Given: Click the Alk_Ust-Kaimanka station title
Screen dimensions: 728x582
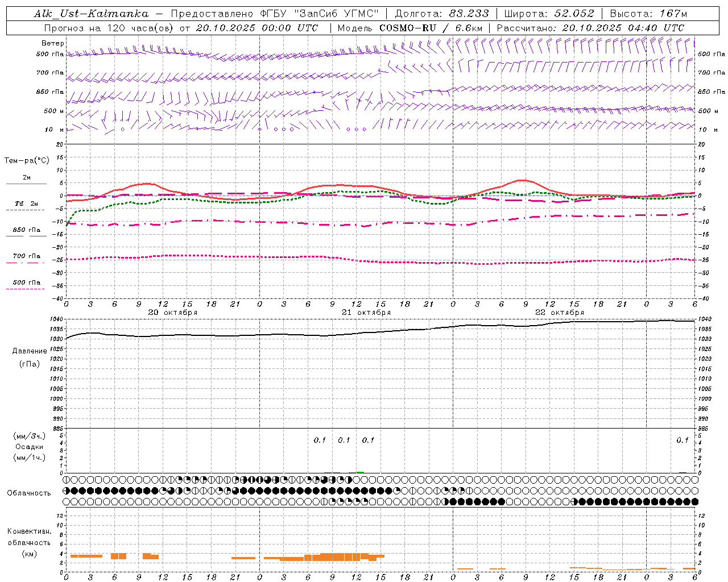Looking at the screenshot, I should coord(91,14).
